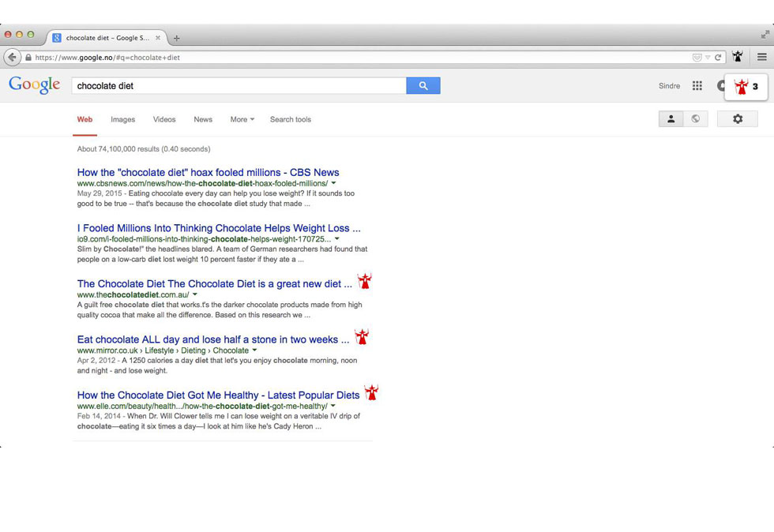Screen dimensions: 774x532
Task: Click the www.mirror.co.uk breadcrumb text
Action: 163,351
